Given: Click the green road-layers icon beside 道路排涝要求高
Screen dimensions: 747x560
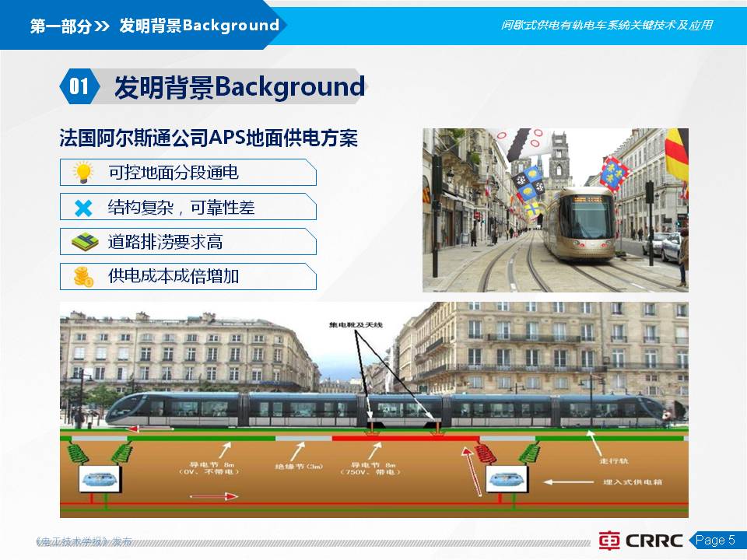Looking at the screenshot, I should tap(85, 242).
